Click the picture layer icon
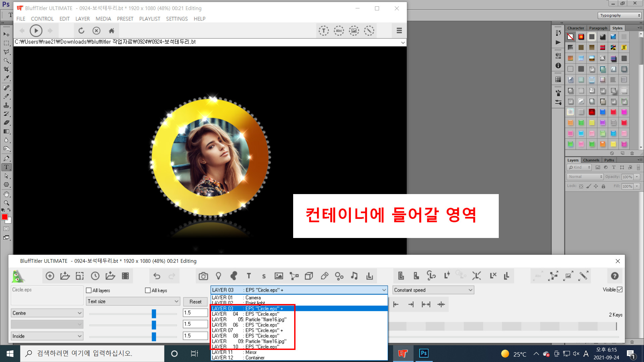The width and height of the screenshot is (644, 362). click(279, 276)
